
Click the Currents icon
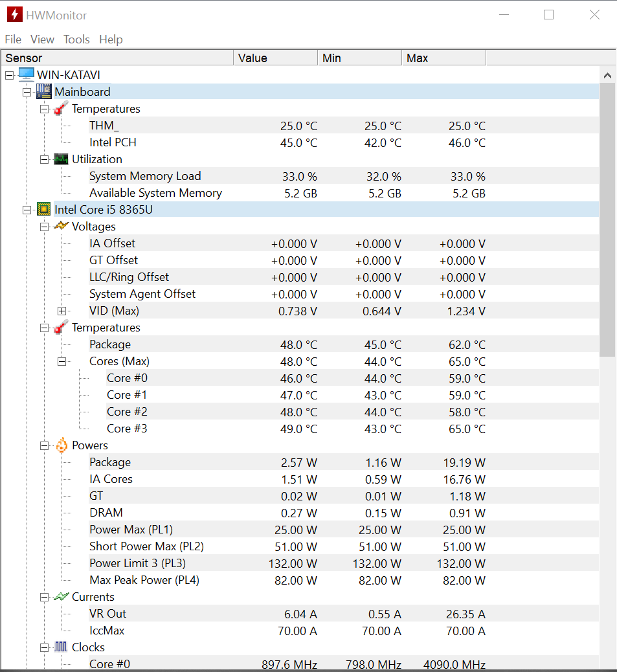[x=60, y=596]
